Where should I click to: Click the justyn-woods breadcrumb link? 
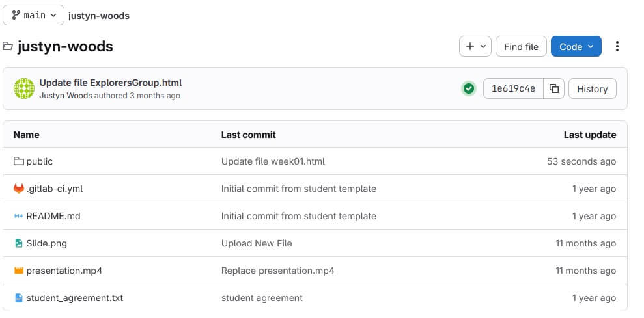click(x=98, y=16)
